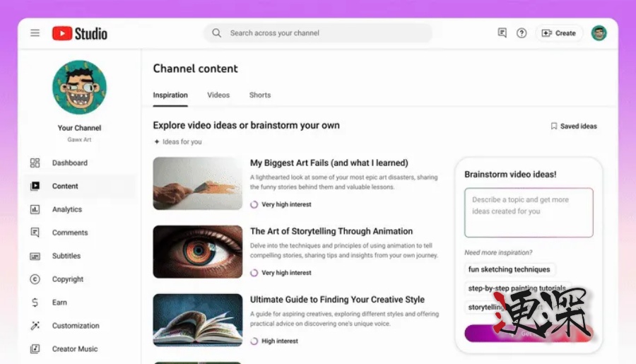This screenshot has height=364, width=636.
Task: Open the eye thumbnail for Storytelling Through Animation
Action: (197, 252)
